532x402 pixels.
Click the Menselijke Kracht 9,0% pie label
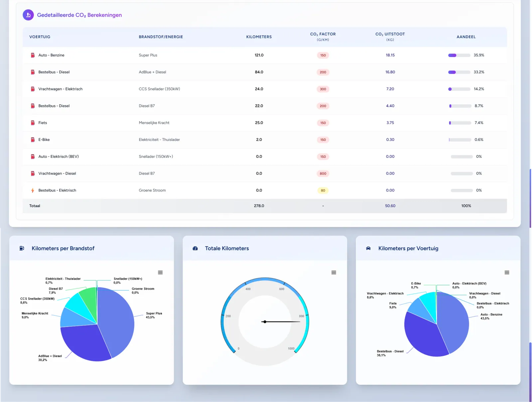click(35, 315)
